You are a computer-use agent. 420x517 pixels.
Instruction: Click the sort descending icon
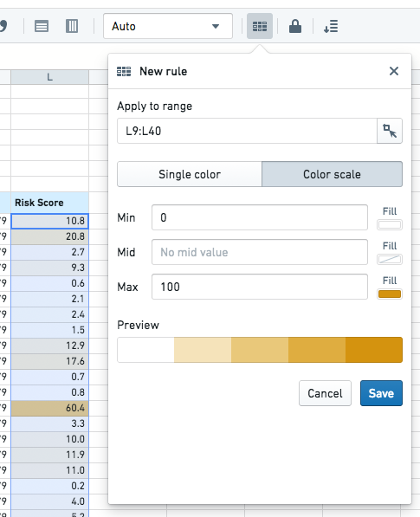pyautogui.click(x=331, y=26)
